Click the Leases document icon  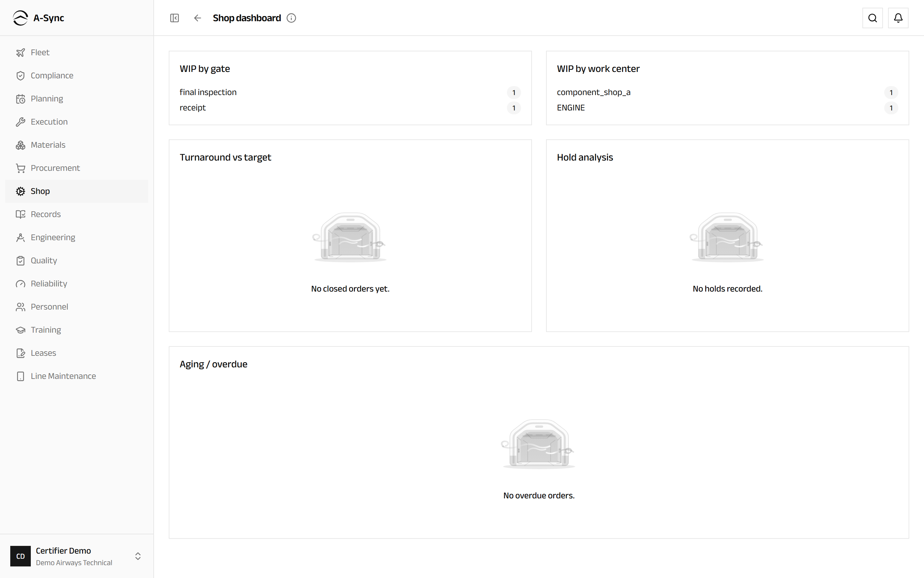[21, 353]
